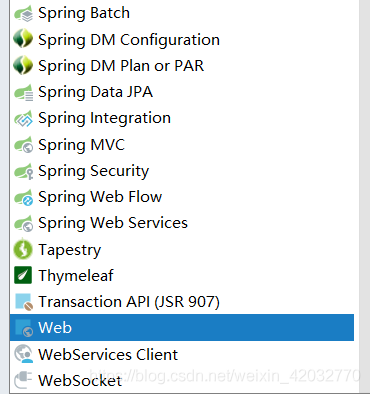Click the Spring MVC leaf-globe icon
The height and width of the screenshot is (394, 370).
click(x=23, y=145)
